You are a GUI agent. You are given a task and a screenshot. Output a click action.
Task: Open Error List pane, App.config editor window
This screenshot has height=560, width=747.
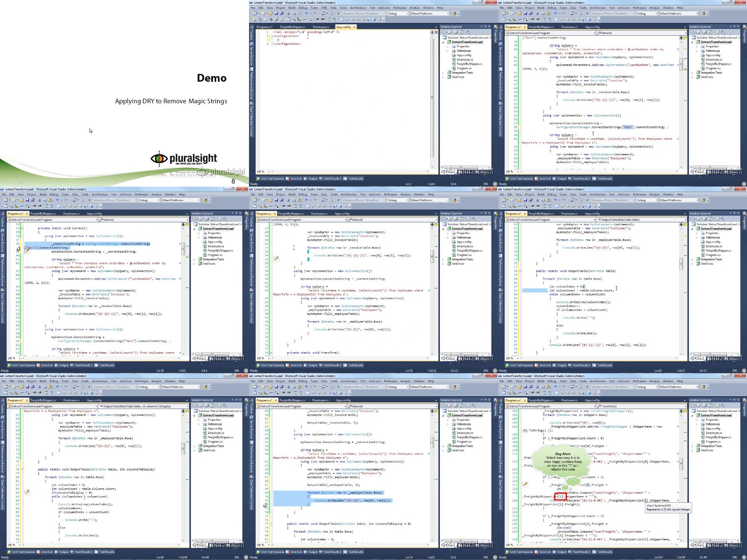click(x=294, y=179)
